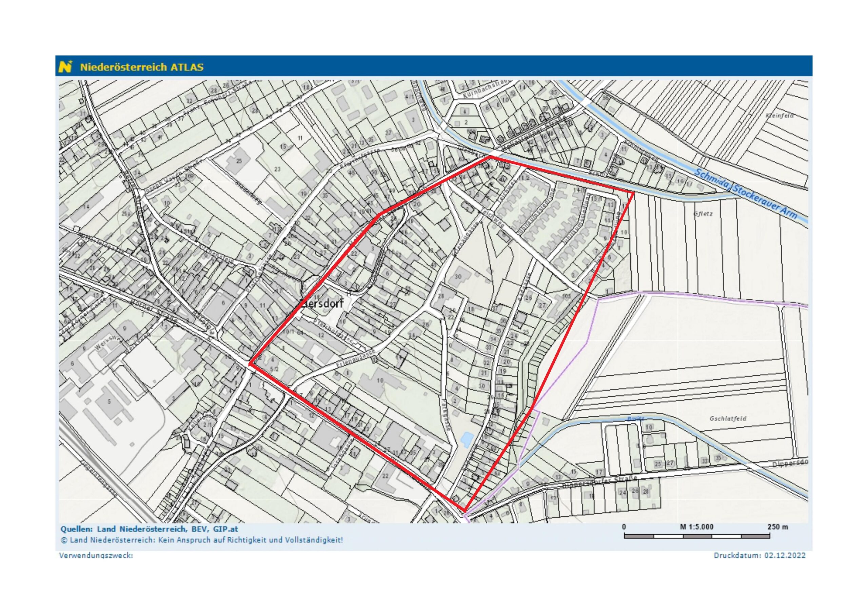Click the M 1:5.000 scale text
The image size is (868, 614).
pyautogui.click(x=697, y=527)
